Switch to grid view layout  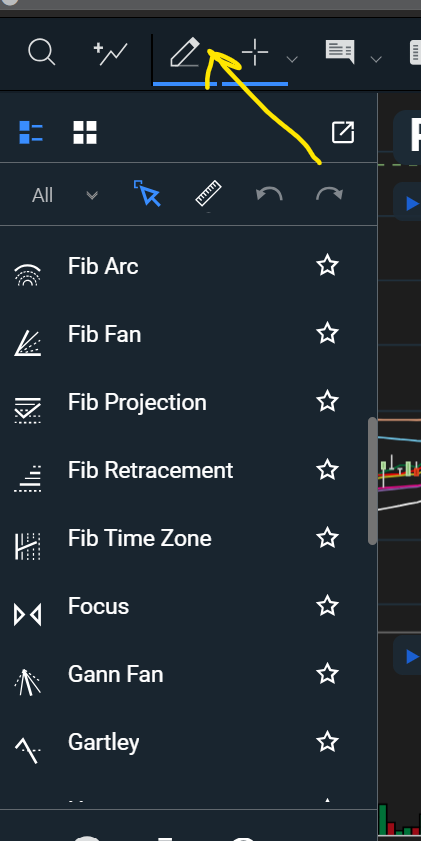(85, 132)
